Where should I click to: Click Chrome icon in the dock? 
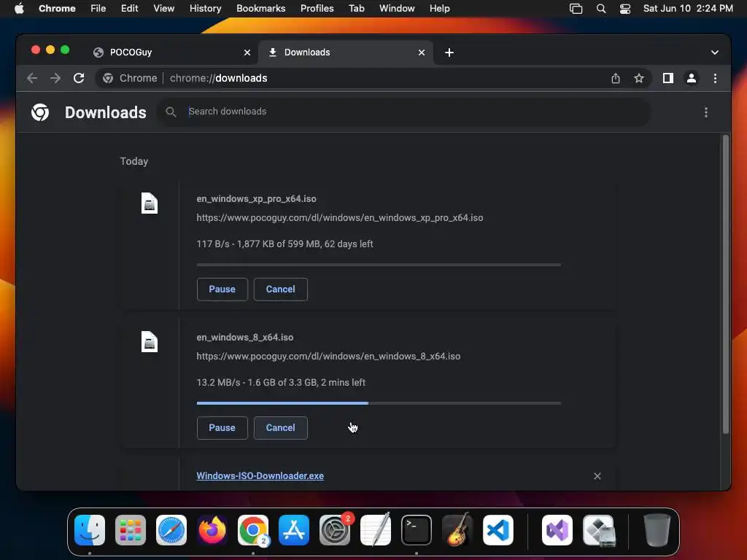(x=253, y=529)
